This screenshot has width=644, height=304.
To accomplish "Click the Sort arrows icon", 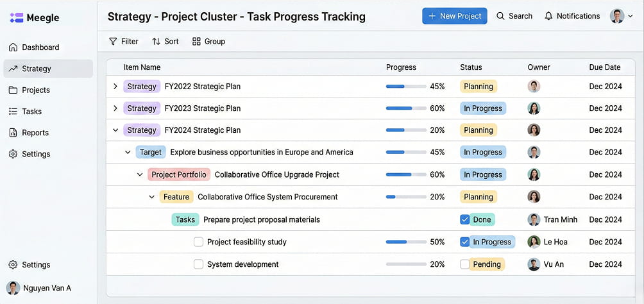I will [156, 42].
